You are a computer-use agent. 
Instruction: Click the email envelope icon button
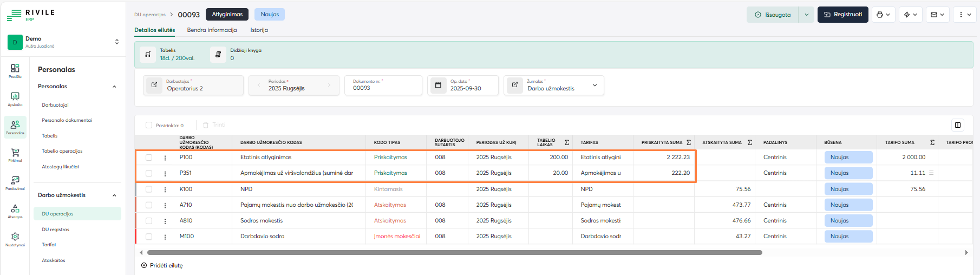[x=938, y=15]
